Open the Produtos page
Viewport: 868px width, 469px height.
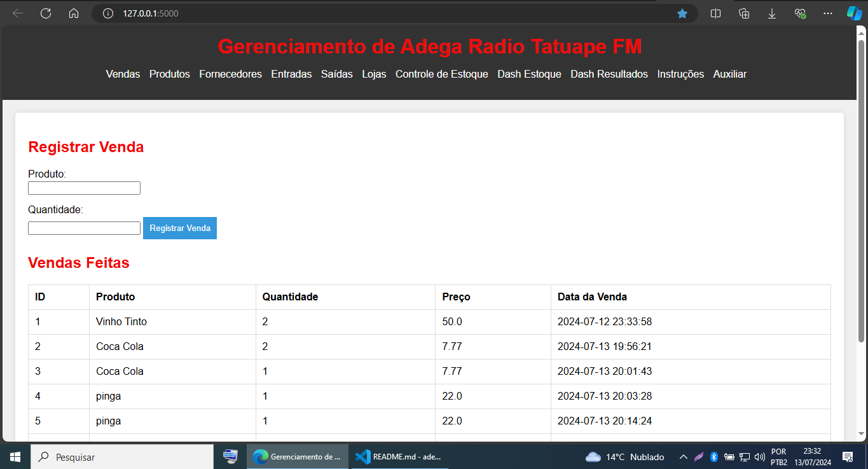click(170, 74)
